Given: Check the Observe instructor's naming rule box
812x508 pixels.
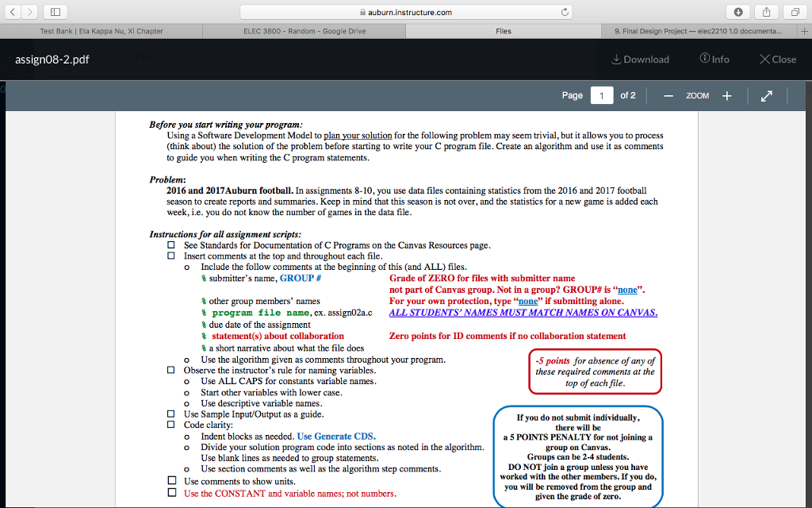Looking at the screenshot, I should click(171, 370).
